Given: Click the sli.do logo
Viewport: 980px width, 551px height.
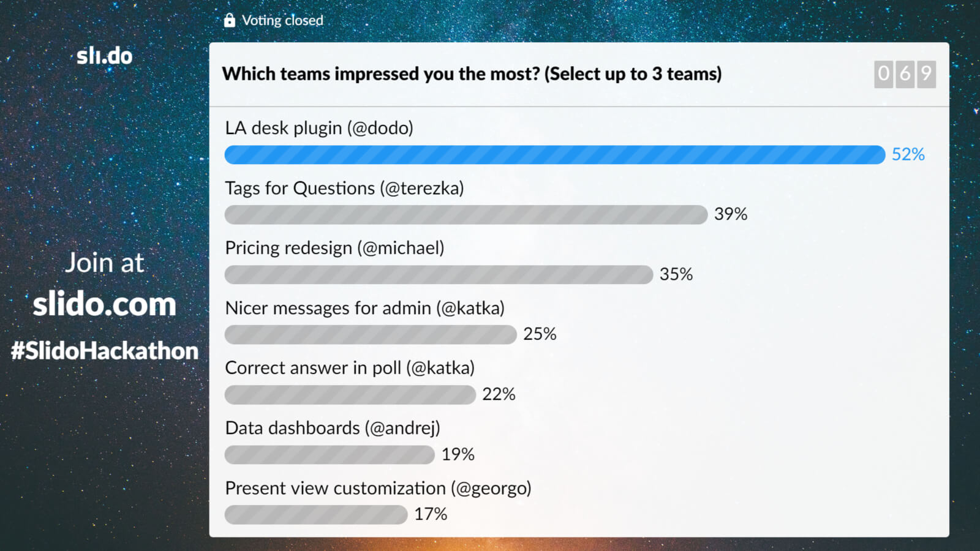Looking at the screenshot, I should [104, 56].
